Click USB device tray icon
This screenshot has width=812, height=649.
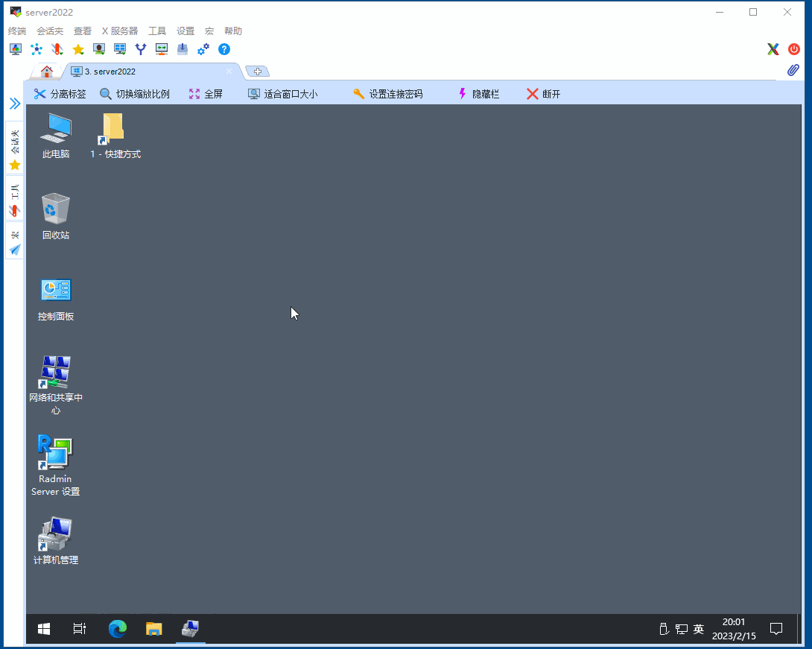664,629
